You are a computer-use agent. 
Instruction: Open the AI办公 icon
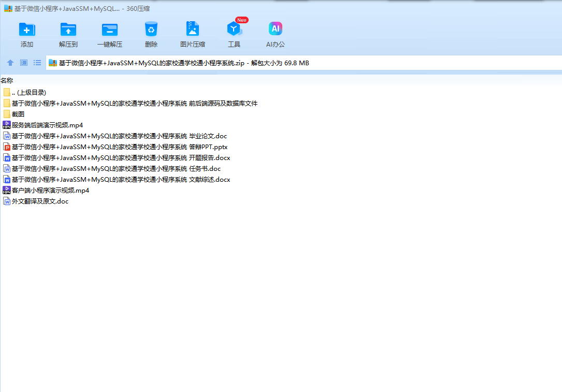pyautogui.click(x=275, y=28)
